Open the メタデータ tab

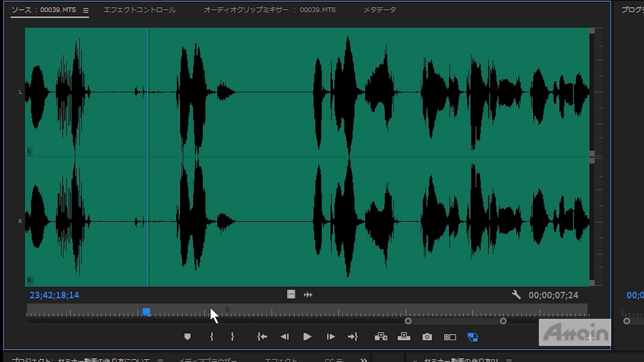tap(379, 10)
